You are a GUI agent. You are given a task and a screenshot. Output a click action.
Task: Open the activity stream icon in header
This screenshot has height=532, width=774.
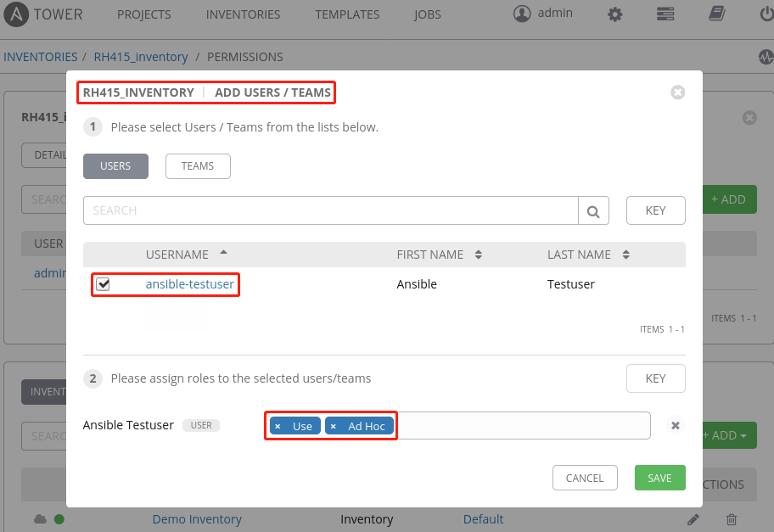coord(766,57)
